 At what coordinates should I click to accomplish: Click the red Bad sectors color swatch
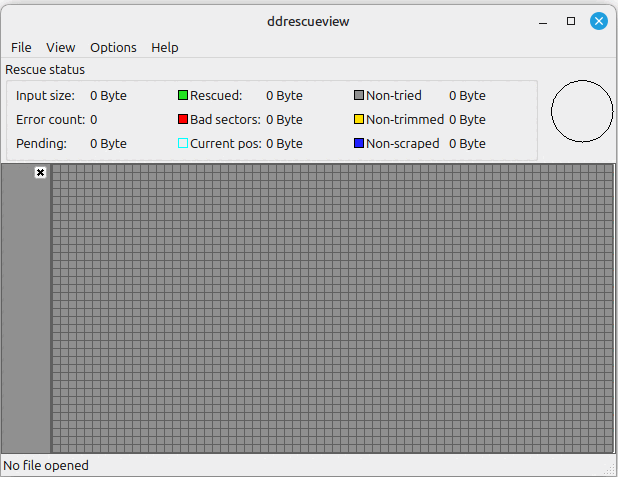coord(183,119)
